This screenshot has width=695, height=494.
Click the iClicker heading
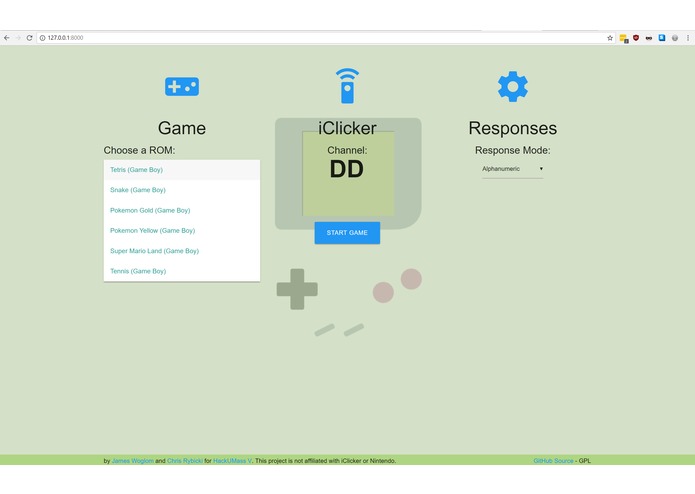tap(347, 128)
